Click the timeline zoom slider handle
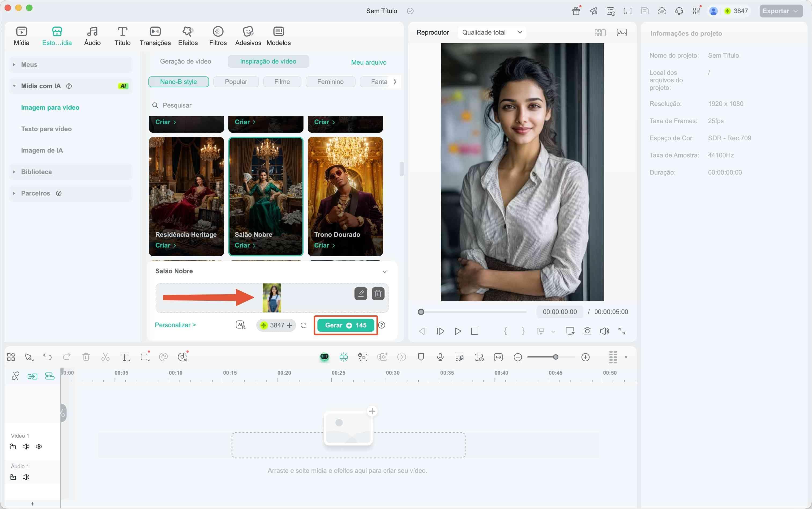The height and width of the screenshot is (509, 812). [556, 357]
